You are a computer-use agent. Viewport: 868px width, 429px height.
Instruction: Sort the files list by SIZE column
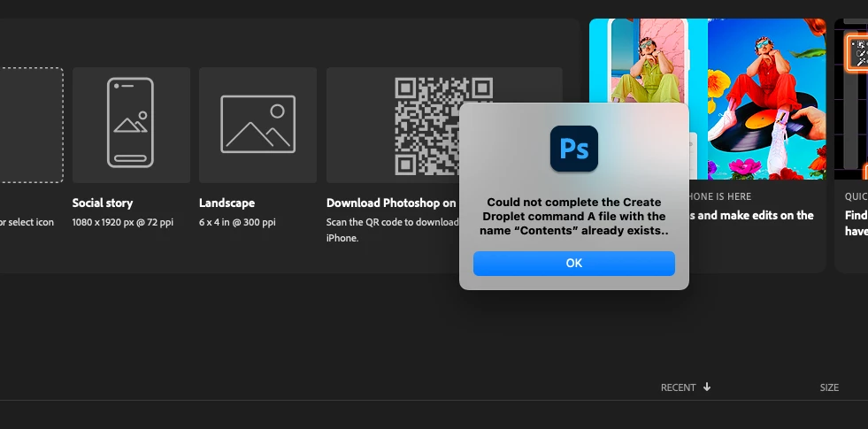pos(829,387)
